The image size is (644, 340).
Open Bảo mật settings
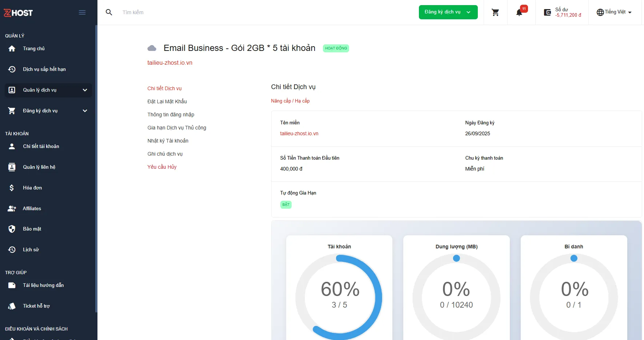coord(32,229)
